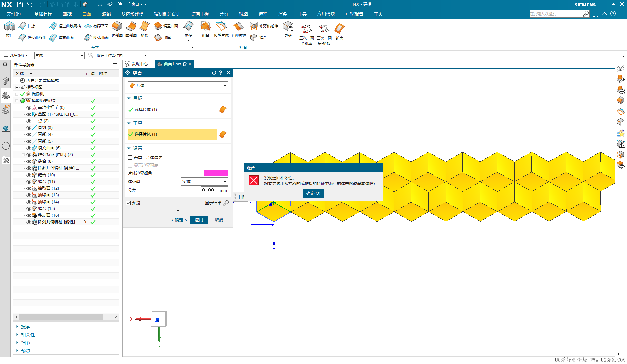
Task: Open the 延伸片体 extend sheet tool
Action: pyautogui.click(x=239, y=29)
